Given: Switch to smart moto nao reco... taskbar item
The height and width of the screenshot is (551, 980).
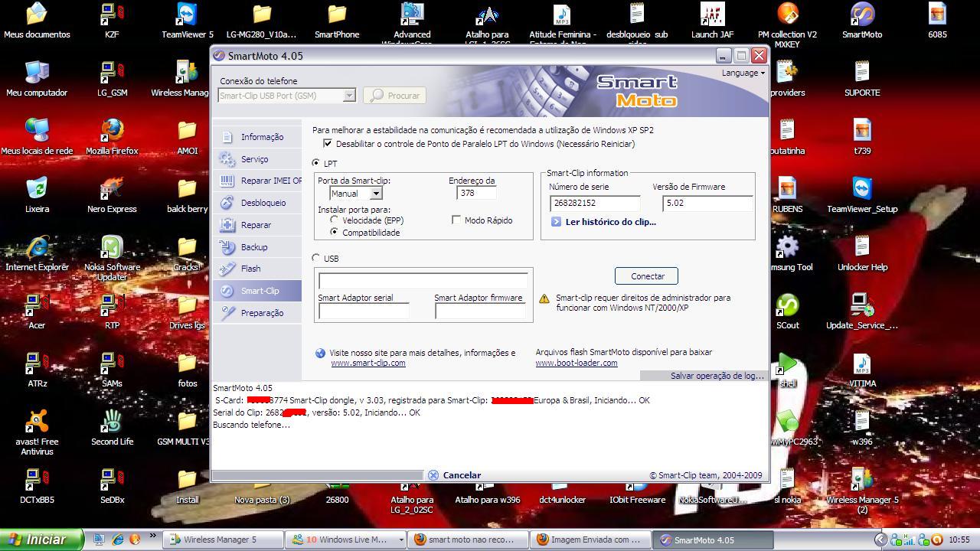Looking at the screenshot, I should click(469, 540).
